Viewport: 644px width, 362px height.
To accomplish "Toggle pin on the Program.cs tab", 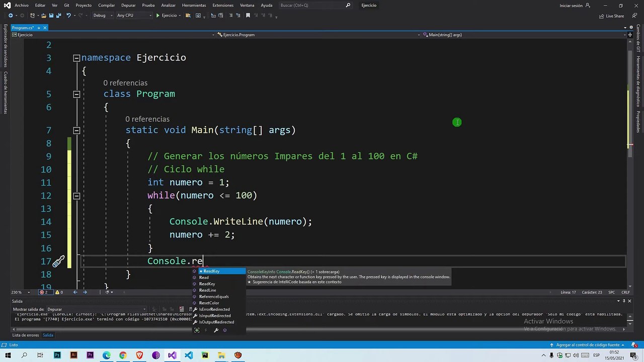I will (x=38, y=28).
